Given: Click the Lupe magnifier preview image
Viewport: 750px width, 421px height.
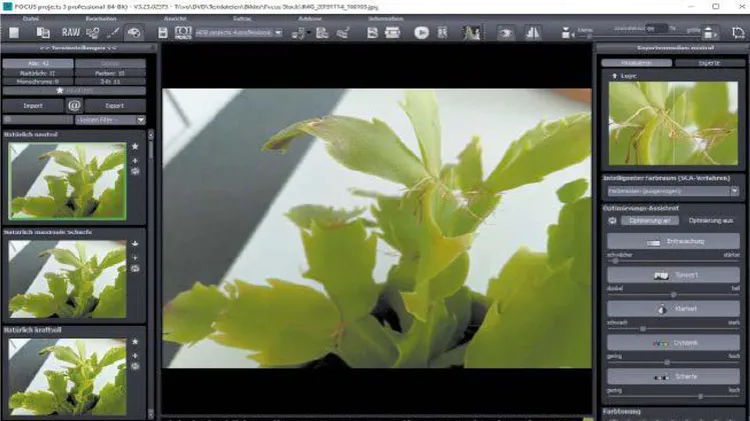Looking at the screenshot, I should coord(673,123).
